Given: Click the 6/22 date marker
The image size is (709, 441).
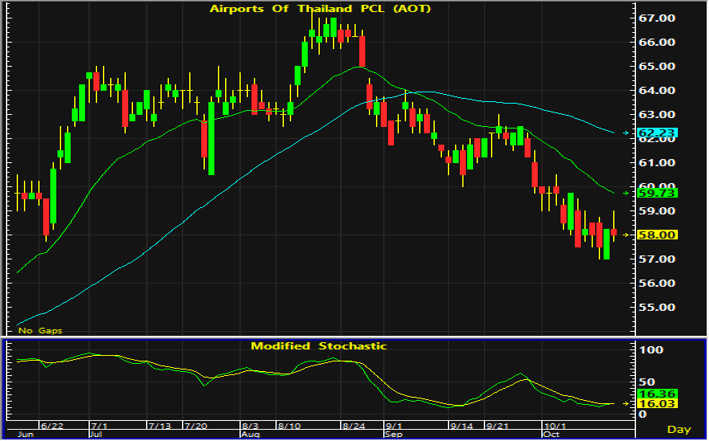Looking at the screenshot, I should [52, 426].
